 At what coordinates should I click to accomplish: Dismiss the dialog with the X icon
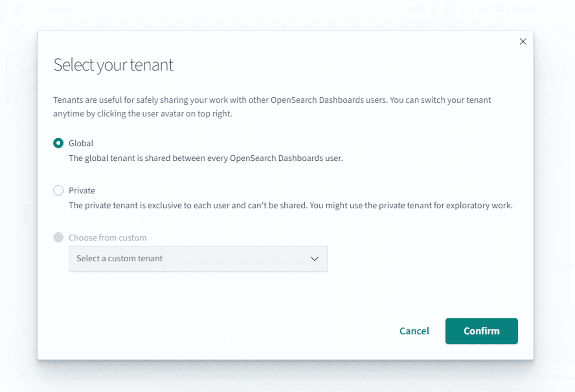(x=523, y=41)
